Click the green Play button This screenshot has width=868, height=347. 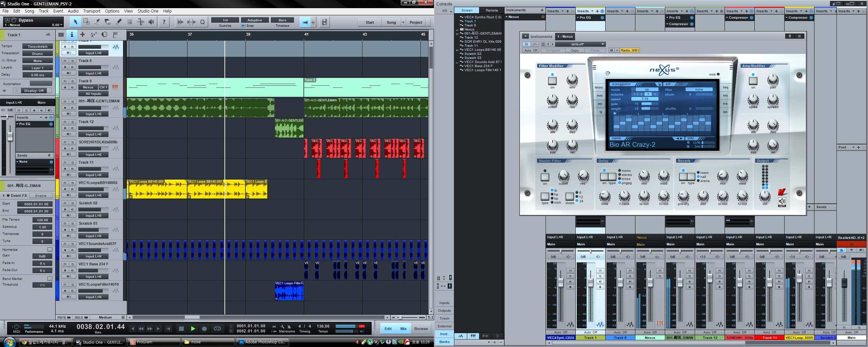tap(193, 329)
